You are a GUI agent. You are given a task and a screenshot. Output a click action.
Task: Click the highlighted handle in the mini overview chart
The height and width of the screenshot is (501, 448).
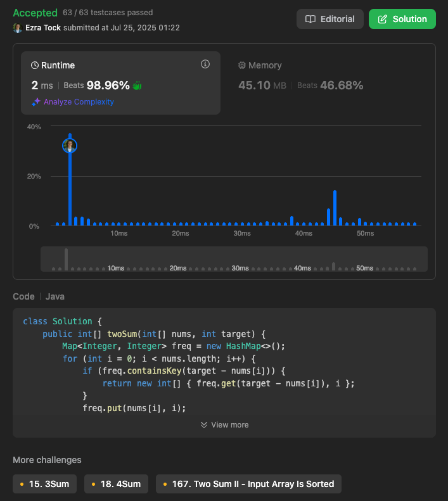point(66,259)
